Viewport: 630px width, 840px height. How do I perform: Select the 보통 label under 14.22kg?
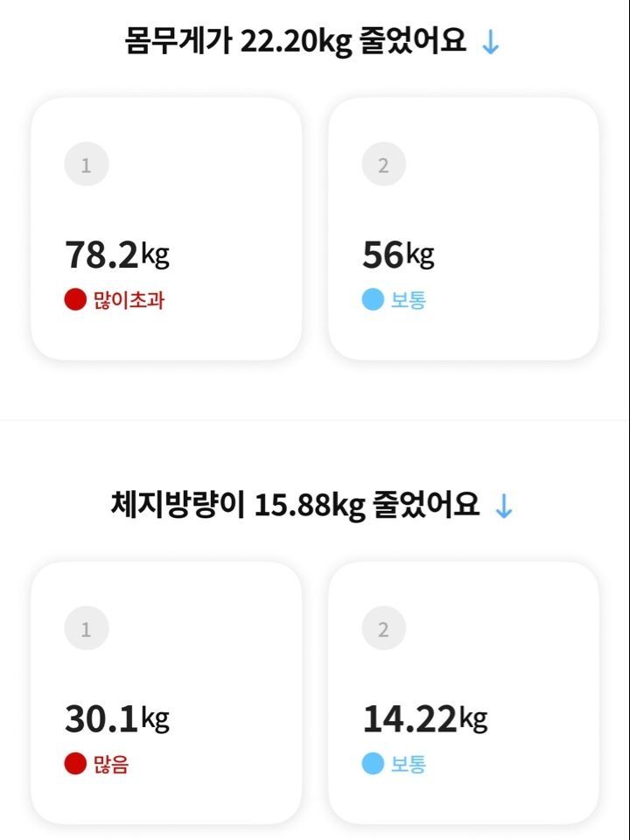(409, 763)
